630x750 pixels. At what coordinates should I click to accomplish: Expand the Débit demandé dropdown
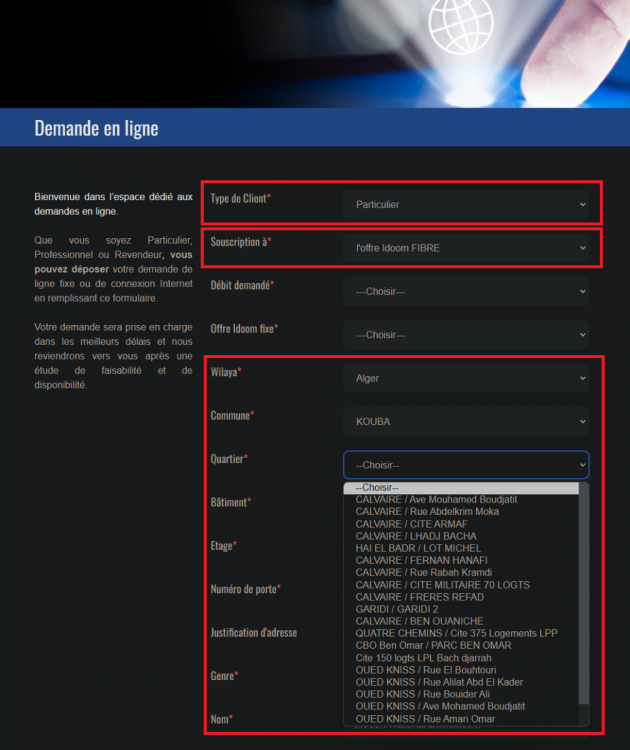click(466, 291)
